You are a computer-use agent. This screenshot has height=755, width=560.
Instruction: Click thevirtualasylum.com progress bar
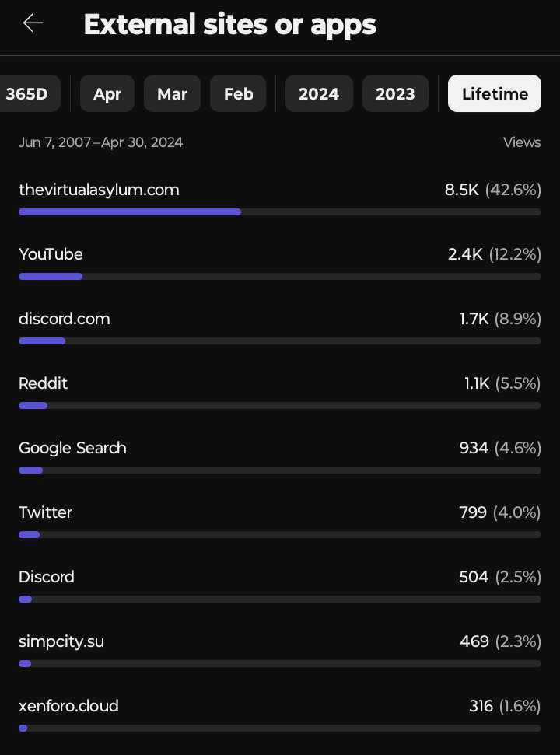280,211
